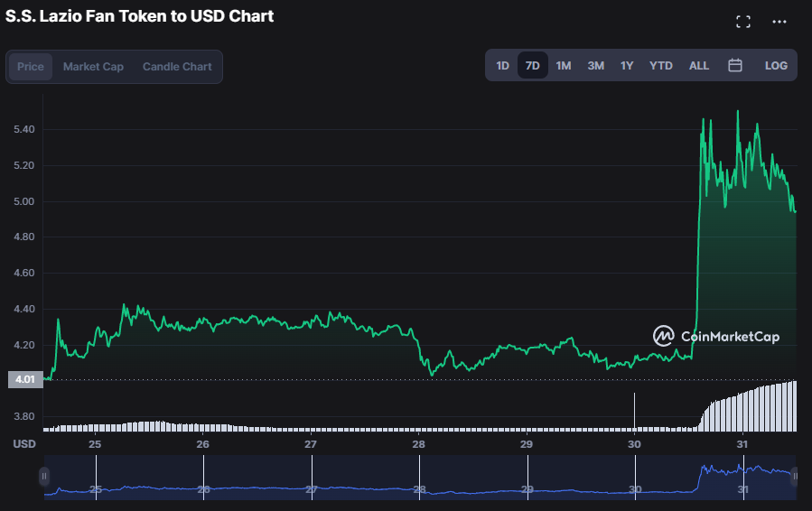Click the 5.00 y-axis label
Screen dimensions: 812x511
click(x=24, y=201)
